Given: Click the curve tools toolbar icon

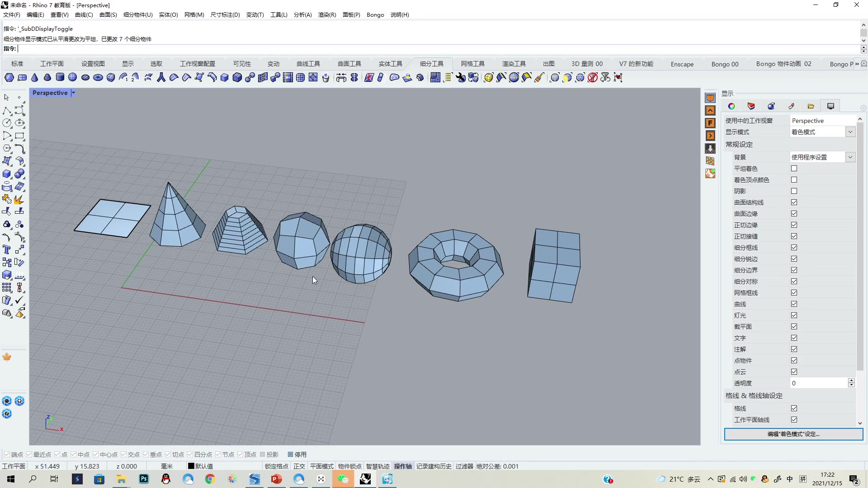Looking at the screenshot, I should 308,63.
